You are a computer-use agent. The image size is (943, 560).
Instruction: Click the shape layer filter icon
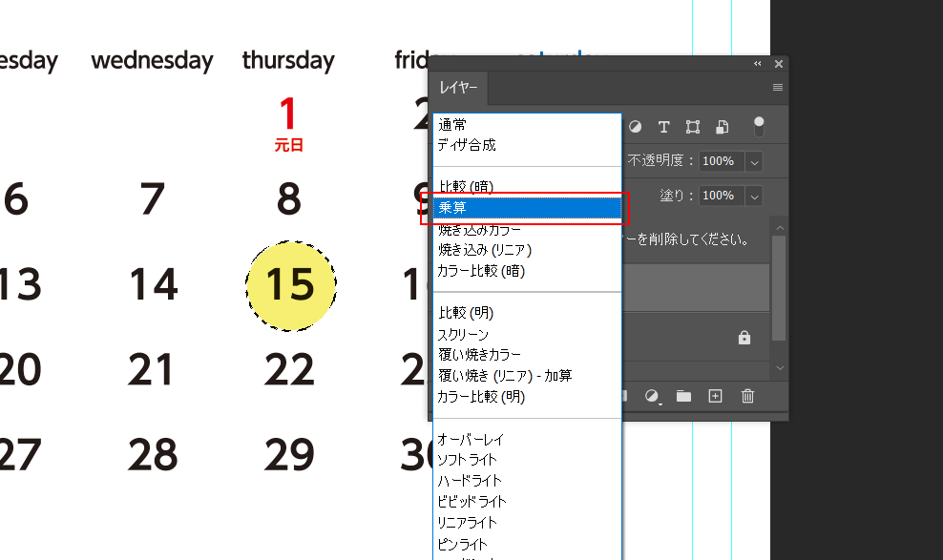tap(693, 127)
